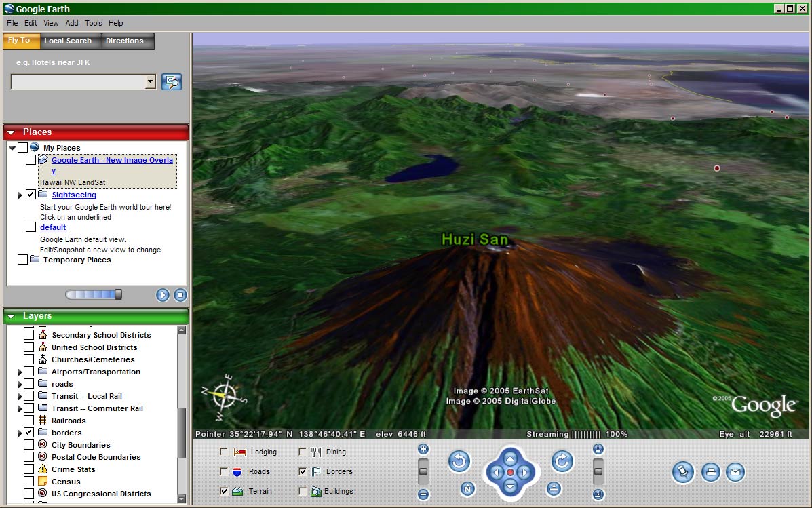Click the Buildings icon

pos(316,492)
